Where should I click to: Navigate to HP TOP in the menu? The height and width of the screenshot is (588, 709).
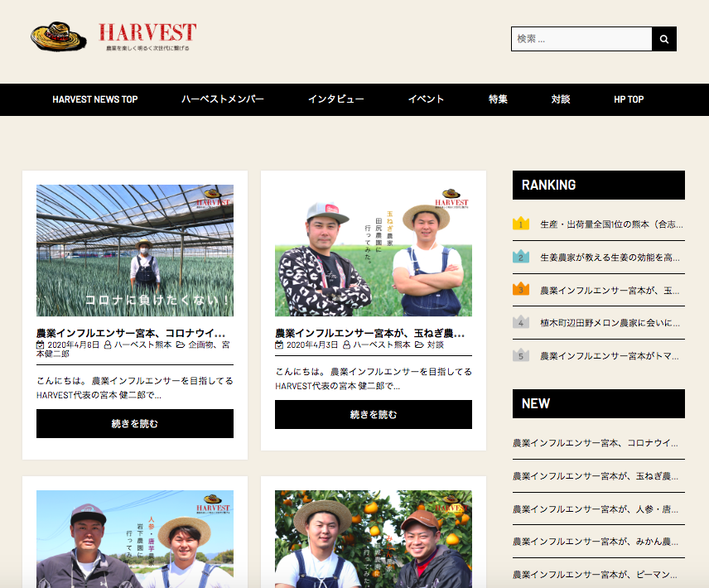[x=629, y=99]
